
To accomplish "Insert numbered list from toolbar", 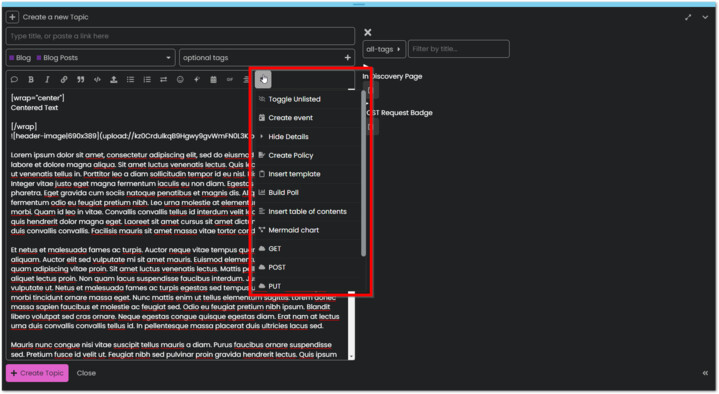I will pos(147,79).
